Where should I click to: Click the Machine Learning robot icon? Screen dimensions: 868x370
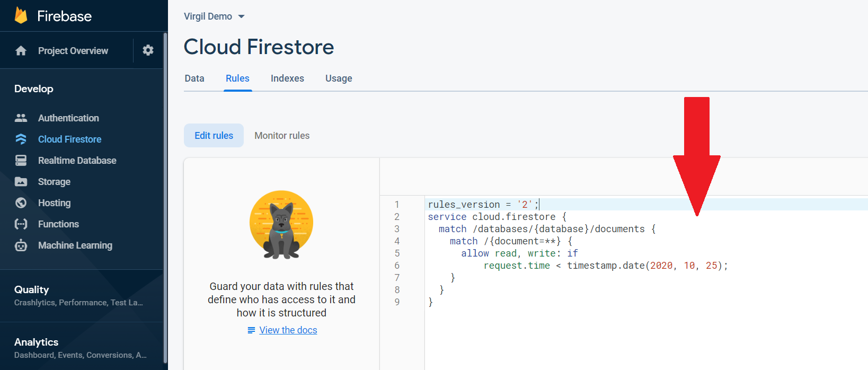pyautogui.click(x=21, y=245)
